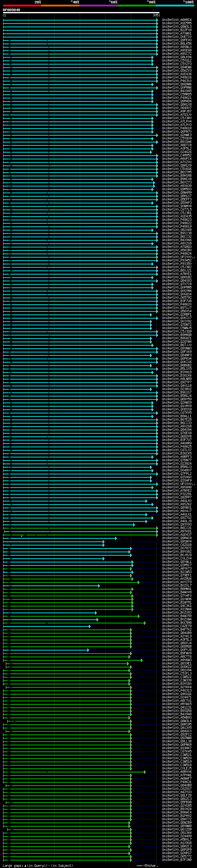Click the red 20% identity legend bar
Image resolution: width=197 pixels, height=868 pixels.
pos(22,6)
